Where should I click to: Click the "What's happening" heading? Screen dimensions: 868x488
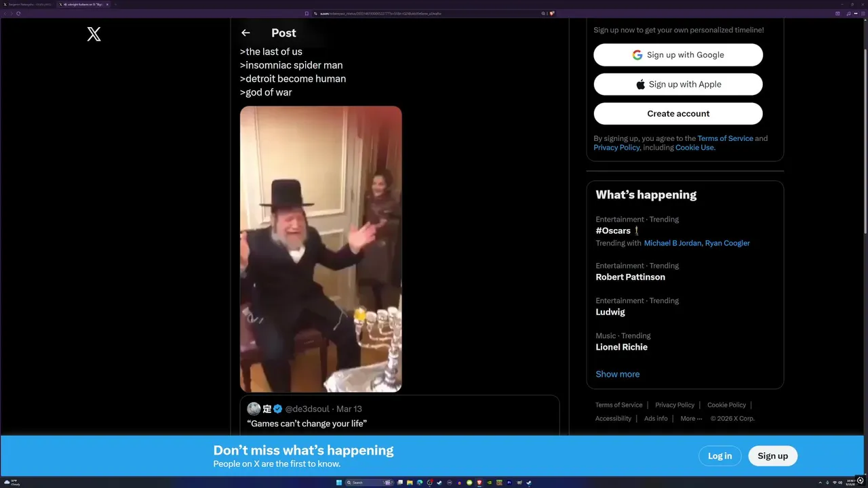click(x=646, y=195)
